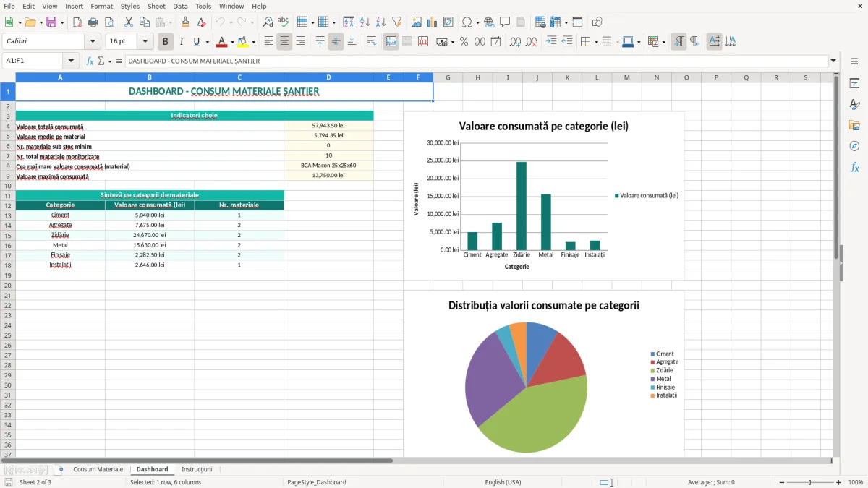Switch to the Consum Materiale sheet tab
868x488 pixels.
[98, 469]
